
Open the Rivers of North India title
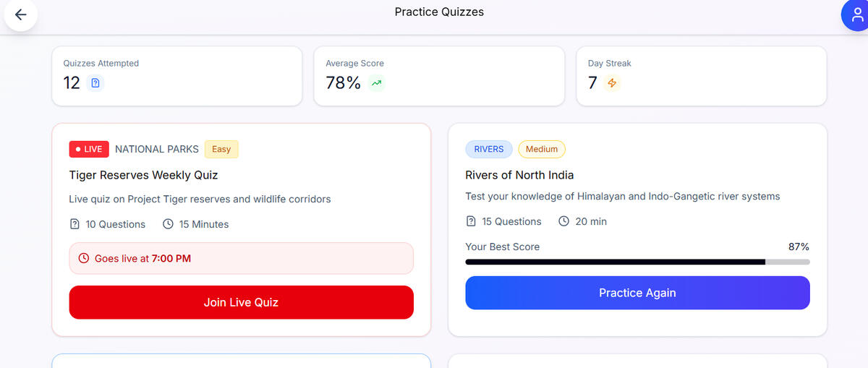click(519, 175)
